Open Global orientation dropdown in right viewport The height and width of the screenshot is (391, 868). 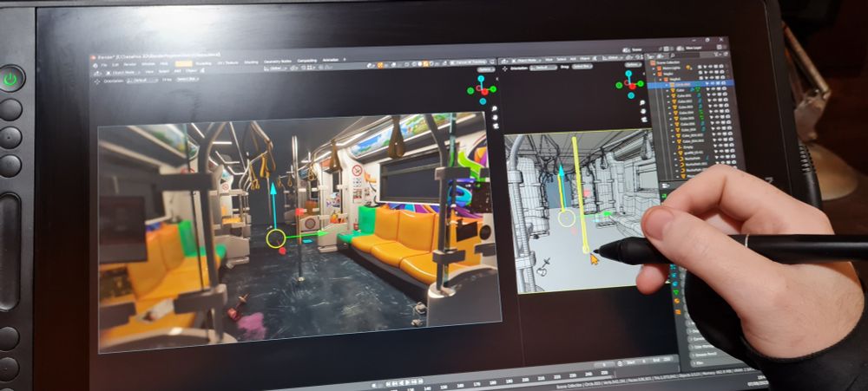tap(613, 58)
